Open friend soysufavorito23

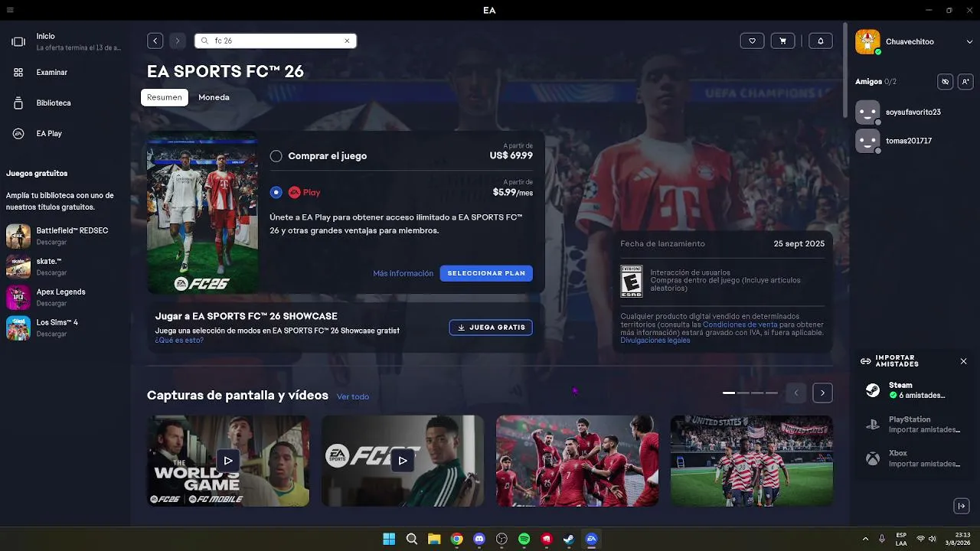914,112
